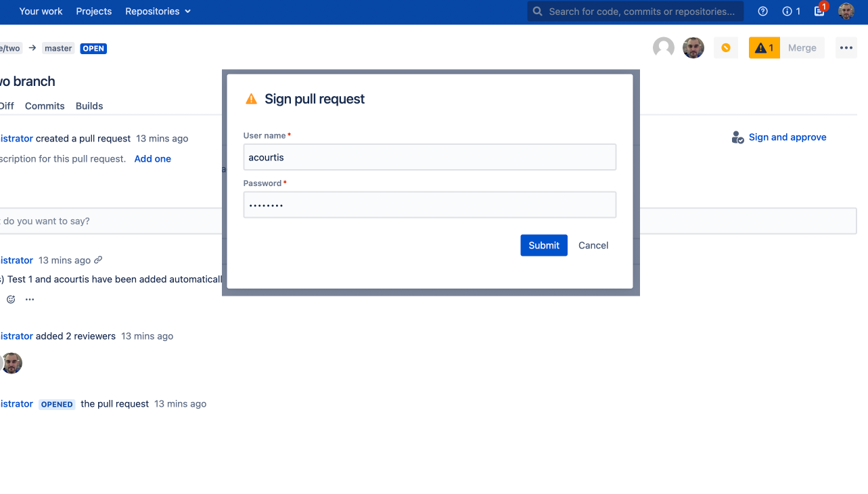The width and height of the screenshot is (868, 494).
Task: Submit the sign pull request form
Action: (543, 245)
